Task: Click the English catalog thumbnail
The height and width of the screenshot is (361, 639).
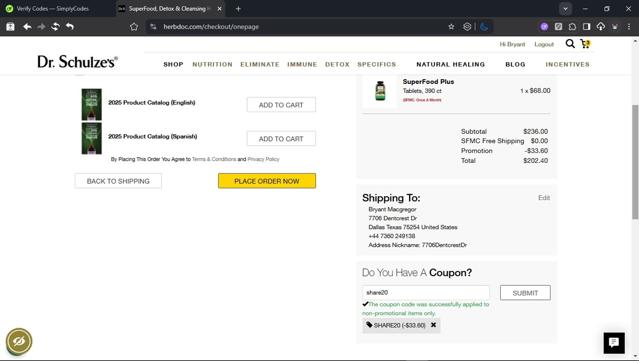Action: pos(92,104)
